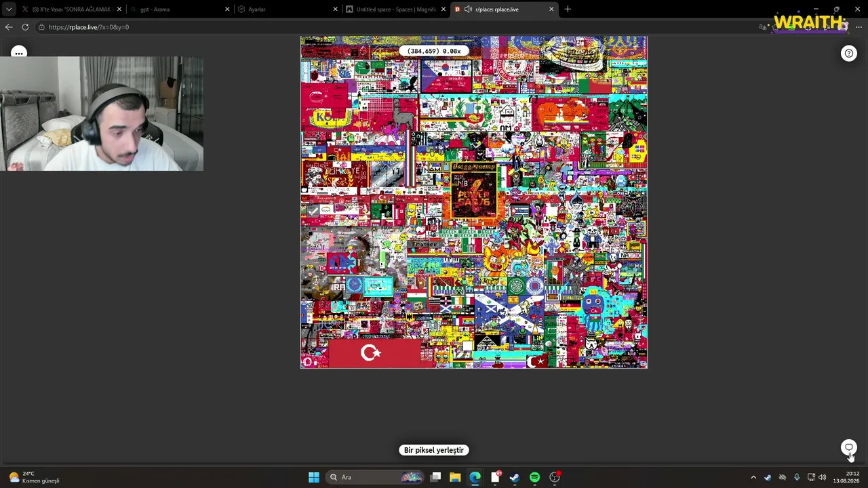This screenshot has width=868, height=488.
Task: Open the help question mark button
Action: (x=848, y=54)
